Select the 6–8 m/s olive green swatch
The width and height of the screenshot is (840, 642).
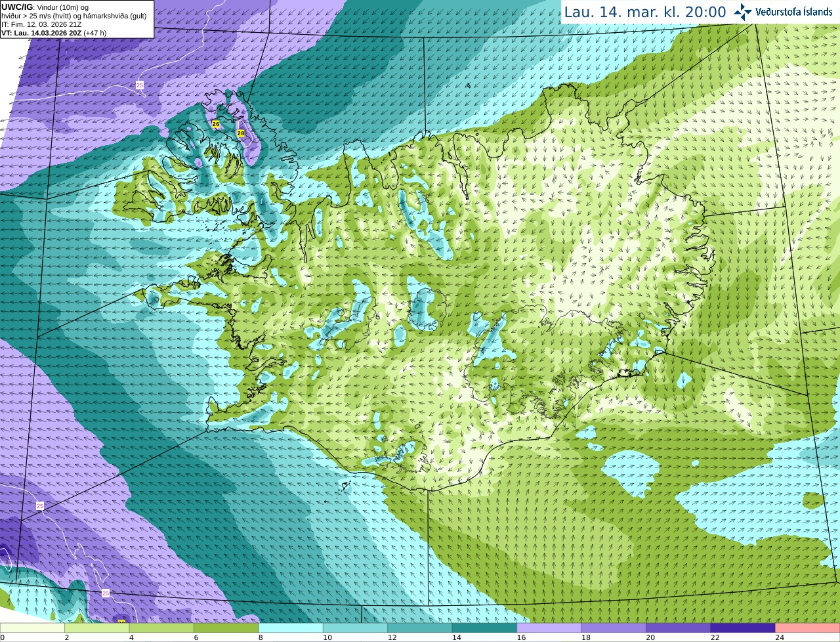226,628
